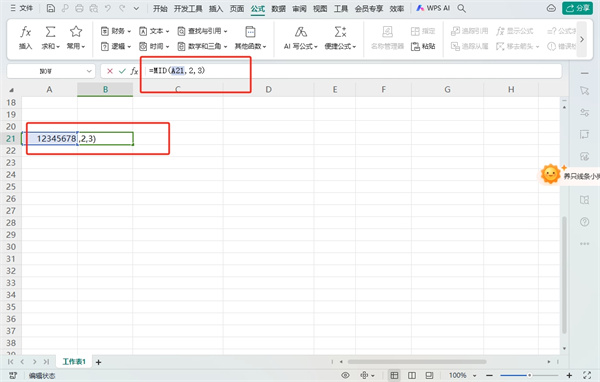Click the zoom out minus button

[489, 375]
